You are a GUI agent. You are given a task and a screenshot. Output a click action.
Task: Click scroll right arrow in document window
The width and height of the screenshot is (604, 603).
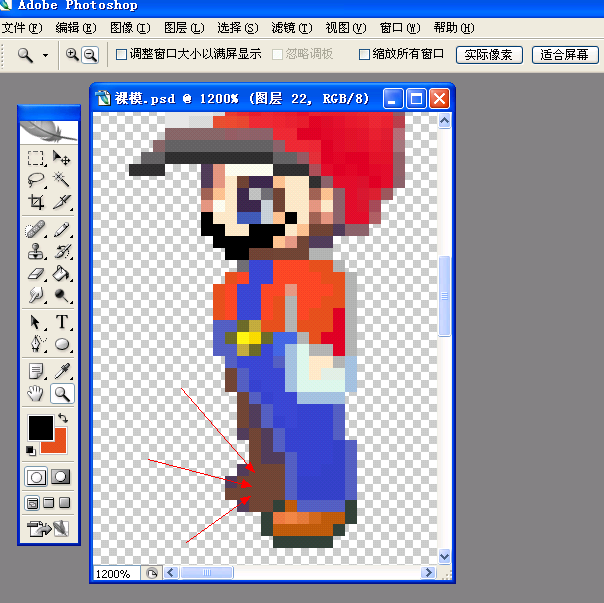428,573
